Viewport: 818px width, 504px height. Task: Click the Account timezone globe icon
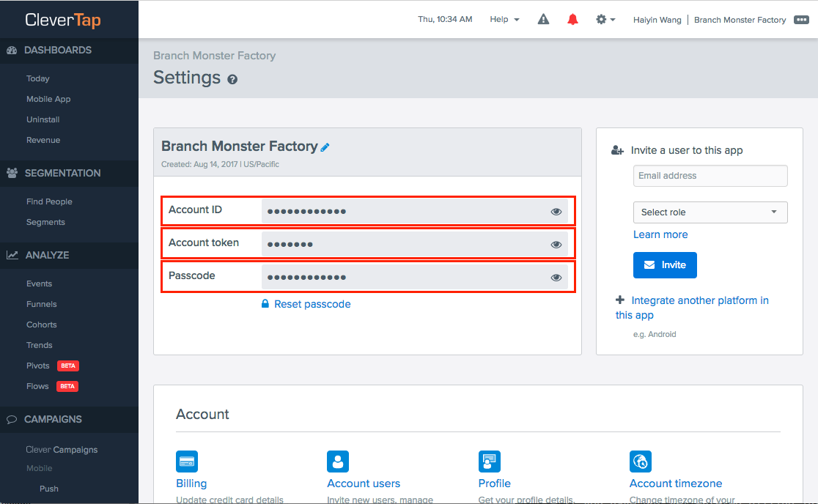[640, 462]
